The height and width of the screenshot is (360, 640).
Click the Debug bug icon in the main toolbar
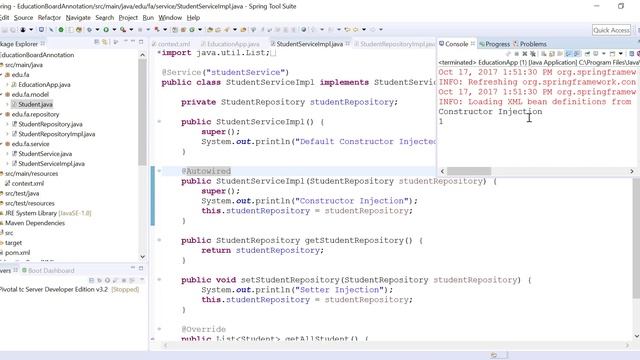point(89,30)
